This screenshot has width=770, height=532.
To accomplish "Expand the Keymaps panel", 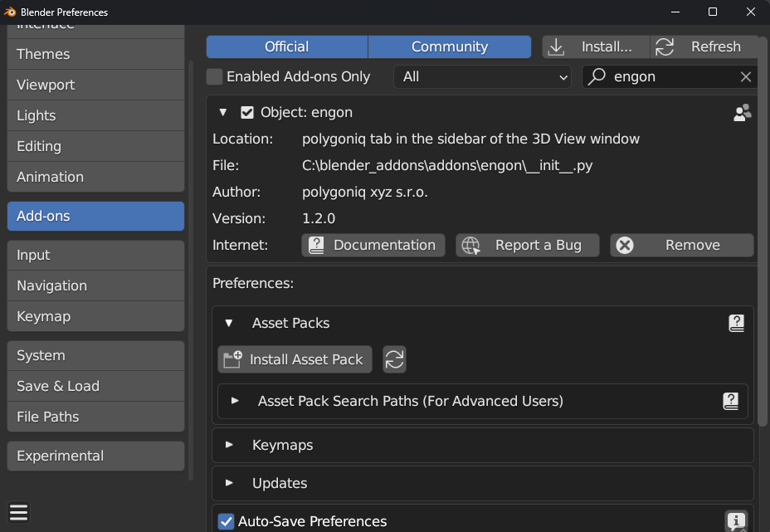I will tap(229, 445).
